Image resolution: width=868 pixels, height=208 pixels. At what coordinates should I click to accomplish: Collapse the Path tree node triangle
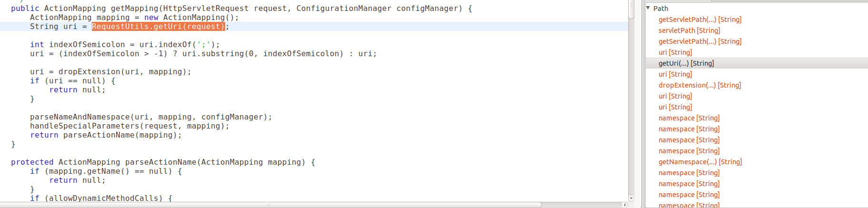pos(648,8)
